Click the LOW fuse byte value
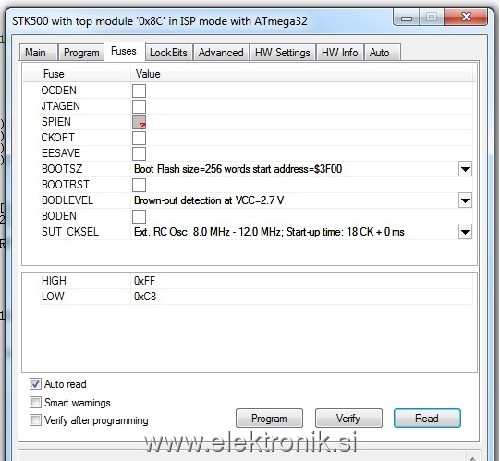The width and height of the screenshot is (500, 461). click(x=145, y=296)
